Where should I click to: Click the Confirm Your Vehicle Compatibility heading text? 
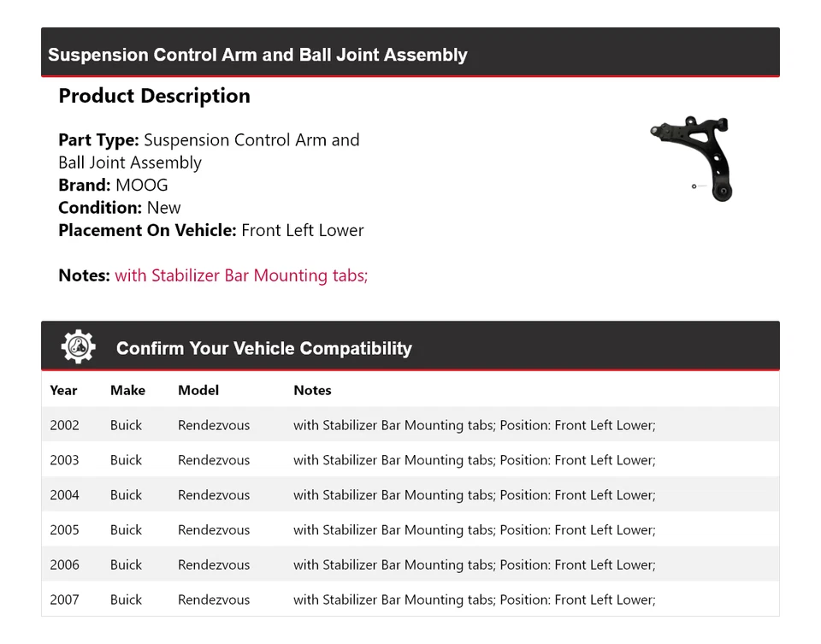coord(264,348)
